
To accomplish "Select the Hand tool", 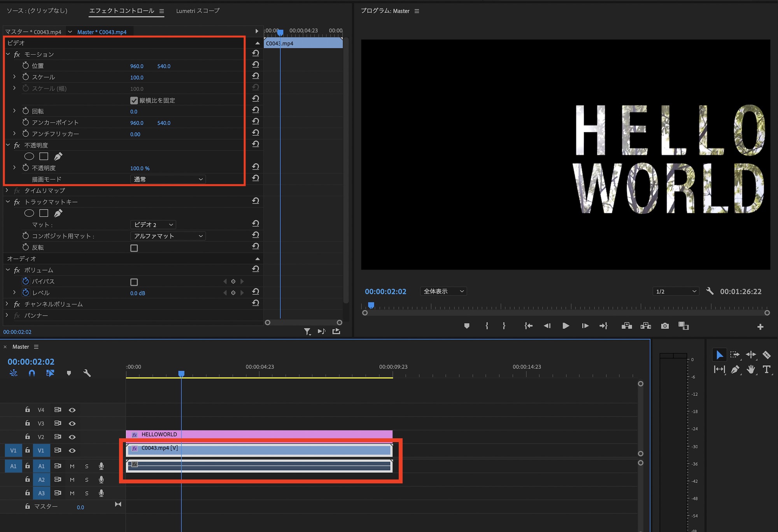I will pyautogui.click(x=751, y=369).
